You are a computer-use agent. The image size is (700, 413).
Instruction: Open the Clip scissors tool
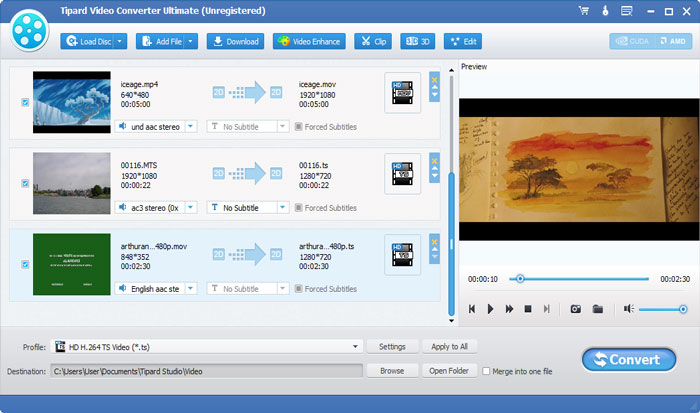[373, 42]
